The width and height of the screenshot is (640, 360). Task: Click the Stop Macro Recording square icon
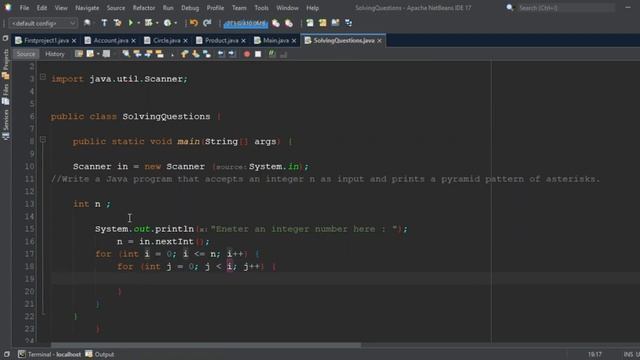pos(258,54)
